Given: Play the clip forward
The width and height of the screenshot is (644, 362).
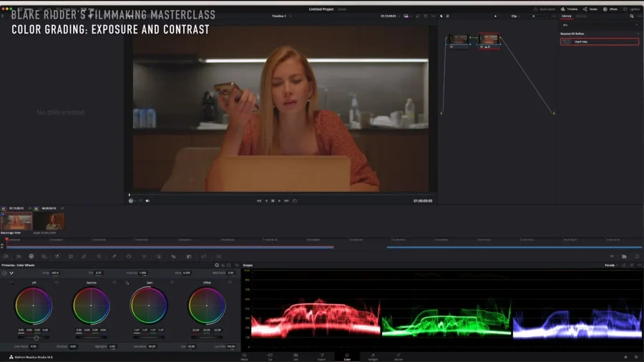Looking at the screenshot, I should coord(279,201).
